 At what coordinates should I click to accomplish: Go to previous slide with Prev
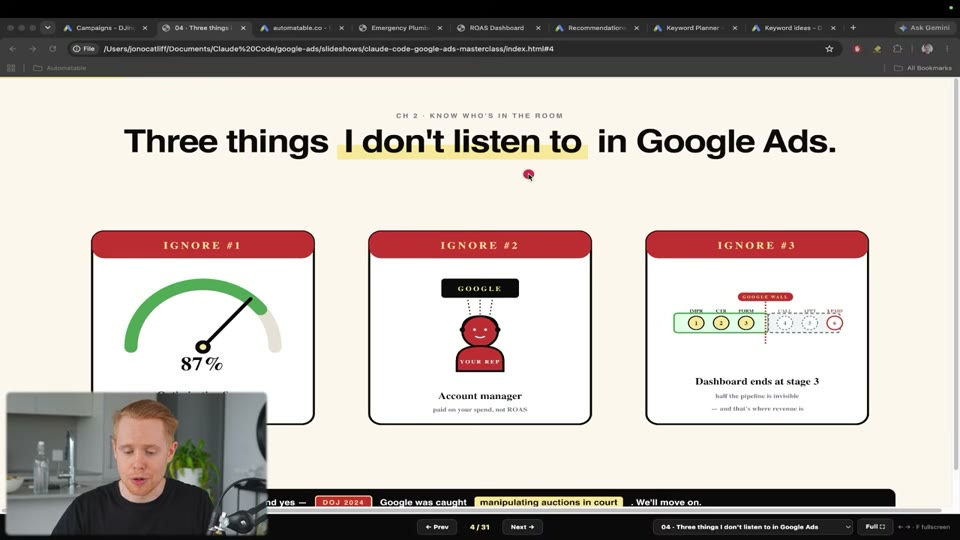437,527
